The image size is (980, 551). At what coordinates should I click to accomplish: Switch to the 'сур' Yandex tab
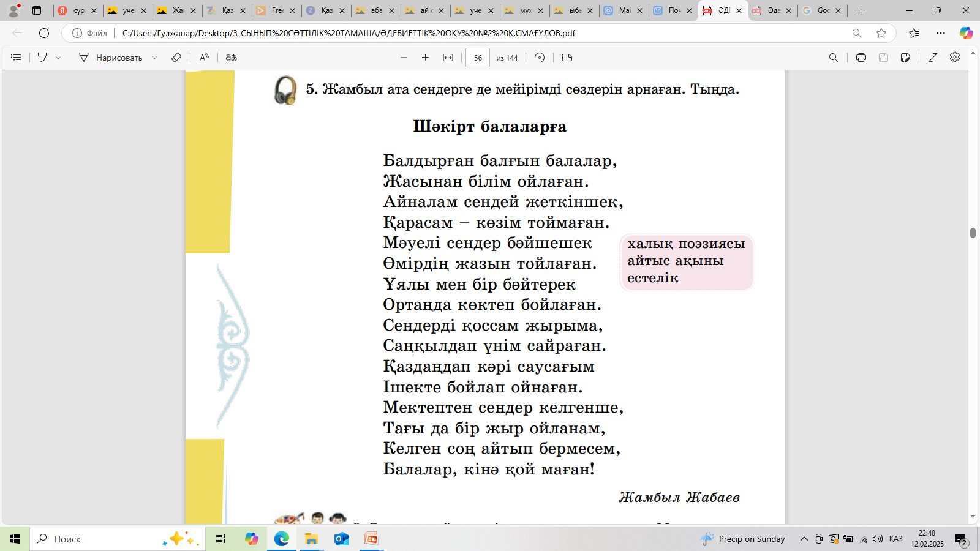click(x=78, y=10)
